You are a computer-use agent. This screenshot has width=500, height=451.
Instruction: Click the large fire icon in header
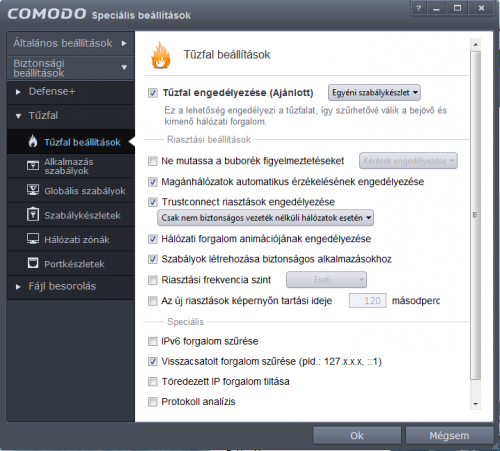[161, 55]
